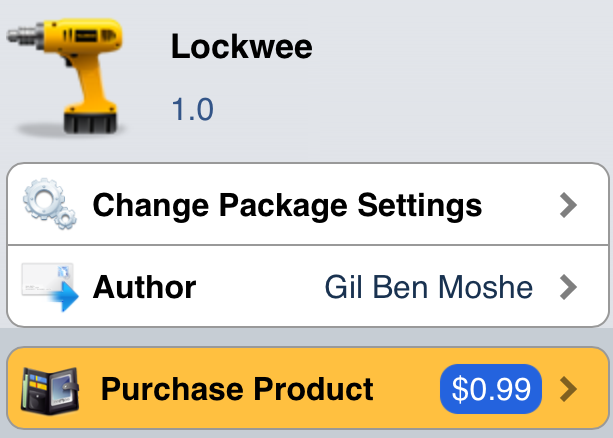Select the Author menu label
This screenshot has width=613, height=438.
(x=144, y=288)
